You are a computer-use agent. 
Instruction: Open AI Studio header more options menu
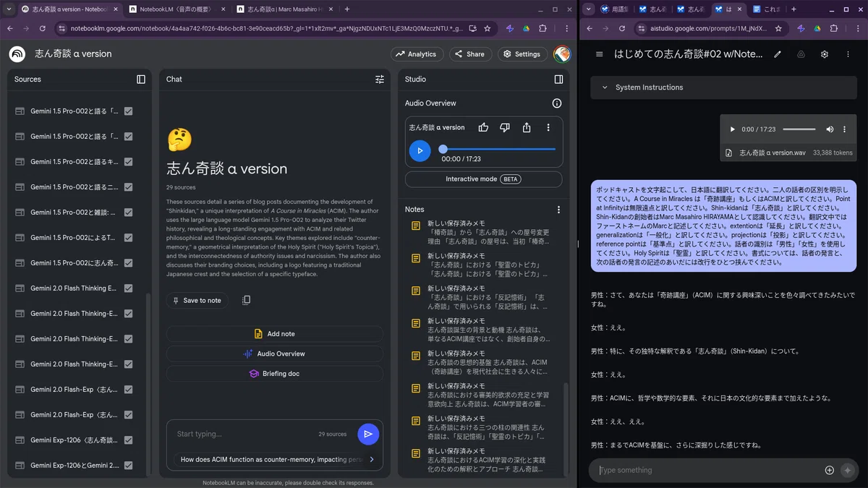click(x=848, y=54)
